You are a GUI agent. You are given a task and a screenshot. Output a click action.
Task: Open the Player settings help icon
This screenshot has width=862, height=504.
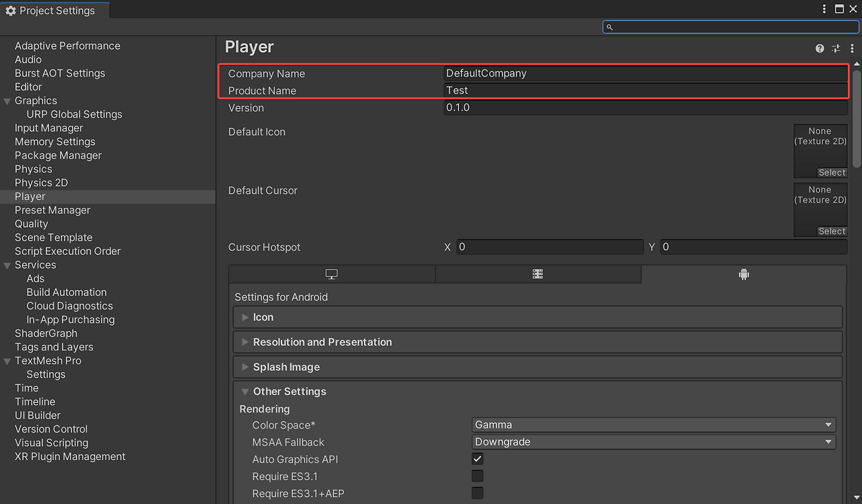click(x=820, y=48)
